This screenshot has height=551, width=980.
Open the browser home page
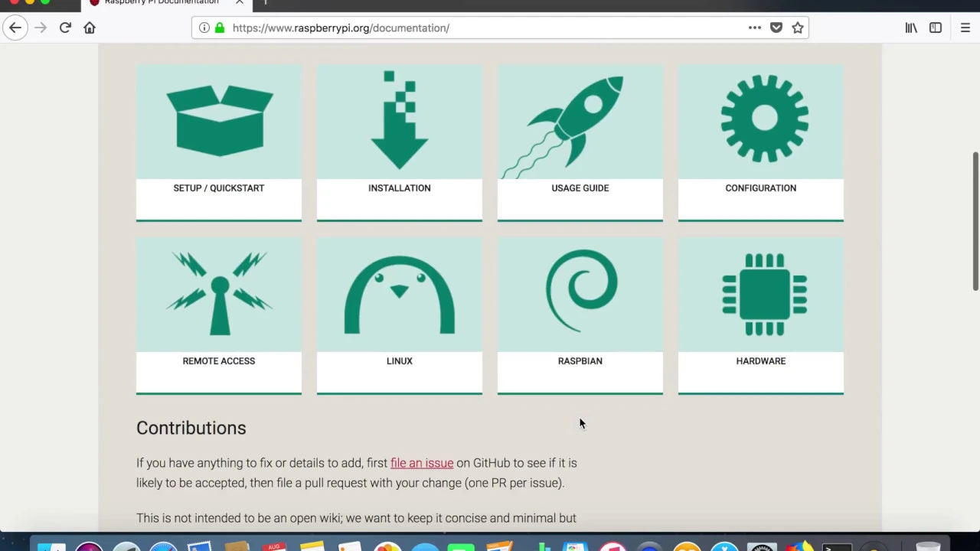(90, 28)
